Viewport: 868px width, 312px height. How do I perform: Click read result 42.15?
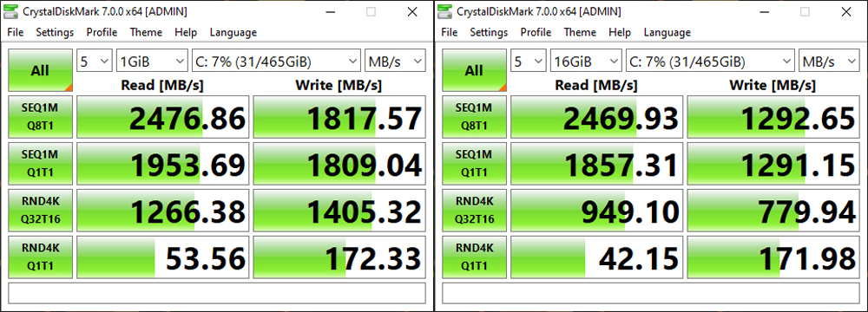coord(597,257)
